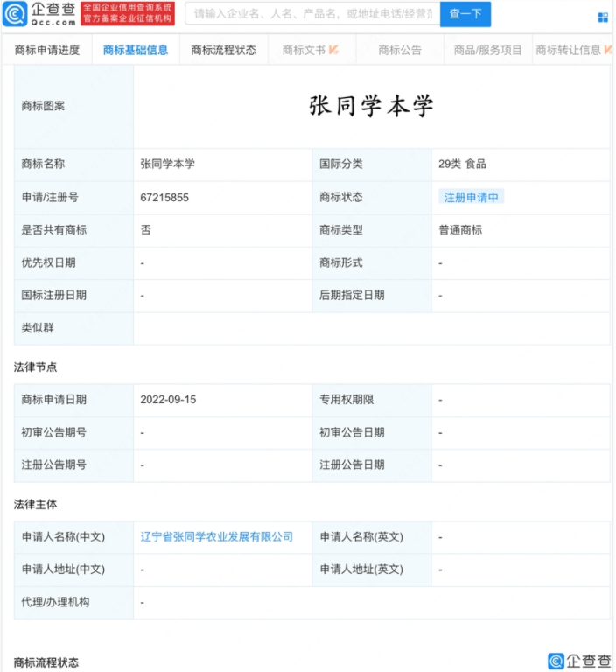Click the 申请人名称(中文) label cell

coord(73,537)
